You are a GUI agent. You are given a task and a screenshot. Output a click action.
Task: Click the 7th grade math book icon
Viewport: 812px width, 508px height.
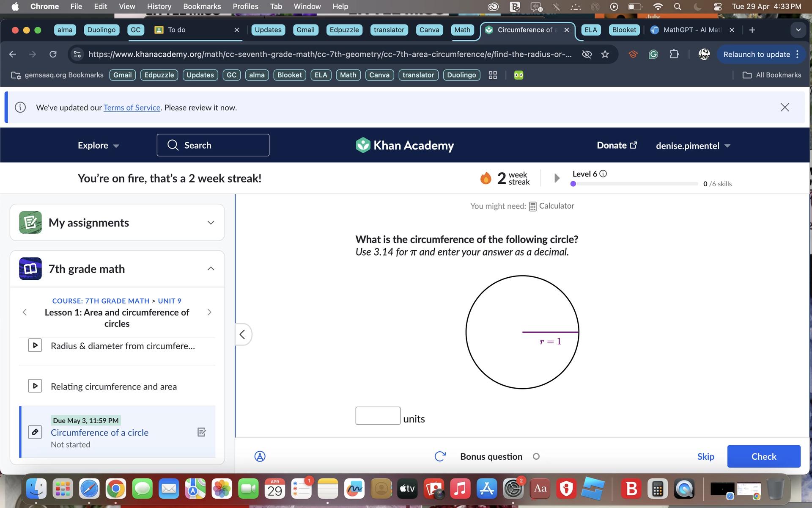tap(30, 268)
